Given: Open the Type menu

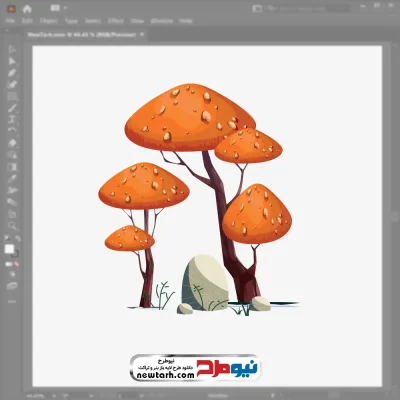Looking at the screenshot, I should pos(71,21).
